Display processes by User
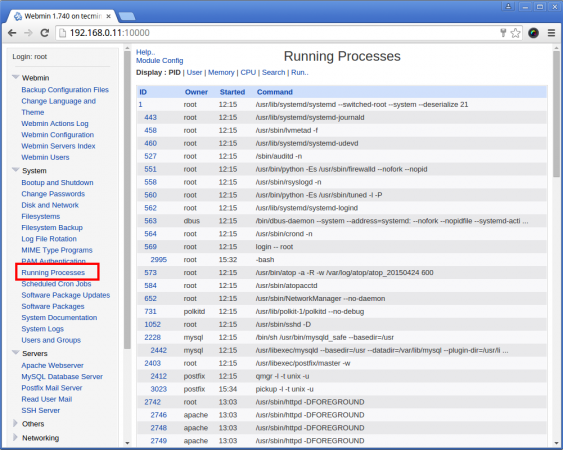Screen dimensions: 563x450 (194, 73)
